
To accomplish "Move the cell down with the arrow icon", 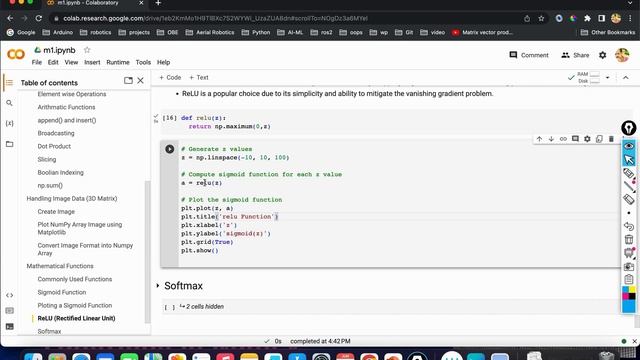I will pos(551,139).
